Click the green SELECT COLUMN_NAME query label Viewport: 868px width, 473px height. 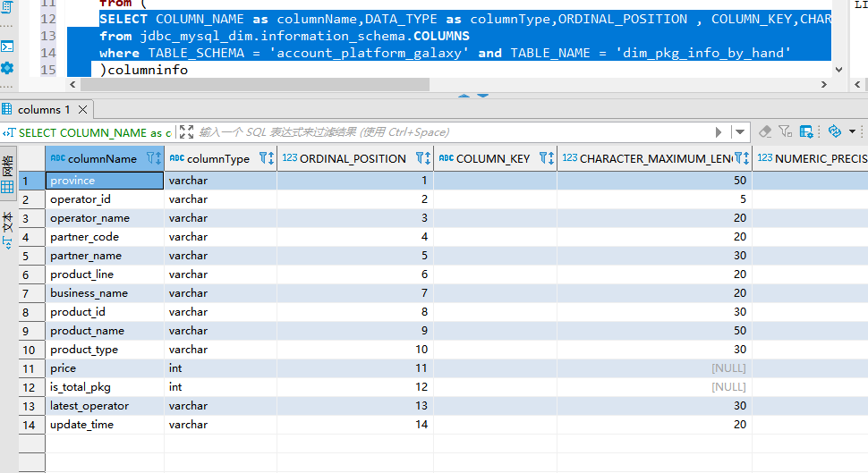pos(95,132)
